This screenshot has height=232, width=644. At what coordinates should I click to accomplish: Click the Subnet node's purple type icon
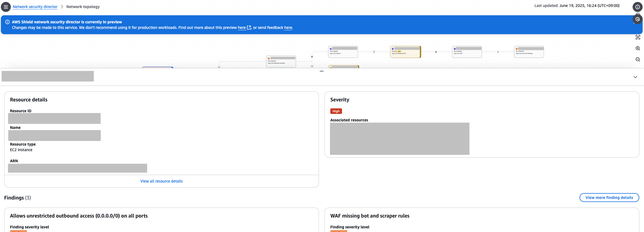(331, 49)
